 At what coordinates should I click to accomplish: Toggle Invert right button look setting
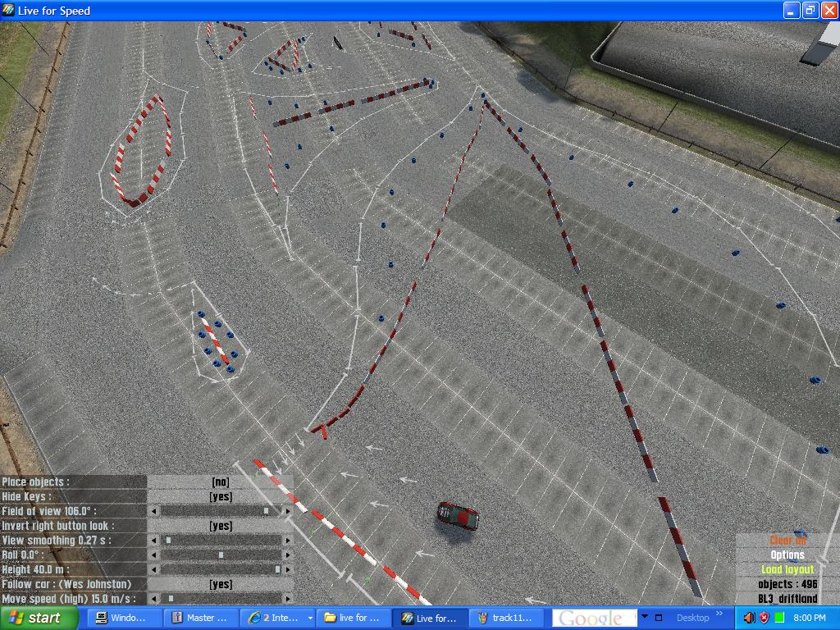[221, 526]
